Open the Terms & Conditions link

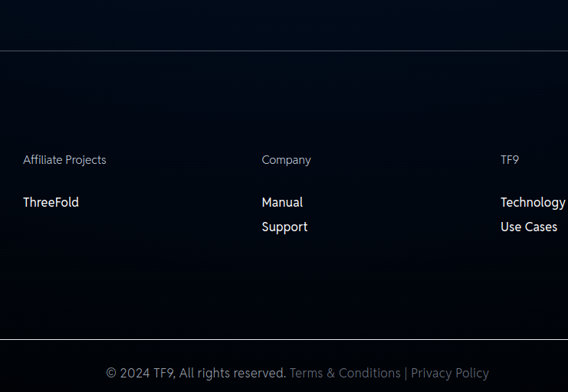pyautogui.click(x=345, y=373)
